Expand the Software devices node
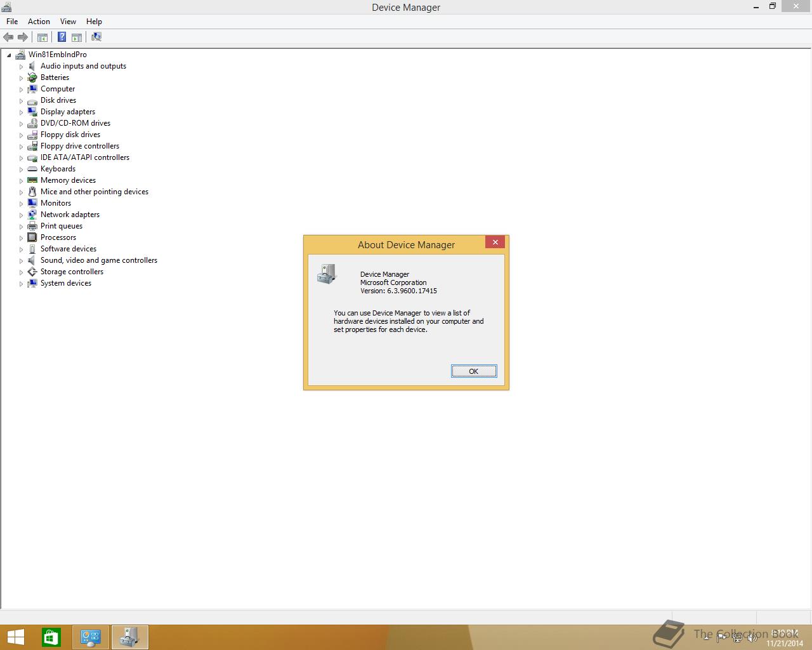 coord(21,249)
